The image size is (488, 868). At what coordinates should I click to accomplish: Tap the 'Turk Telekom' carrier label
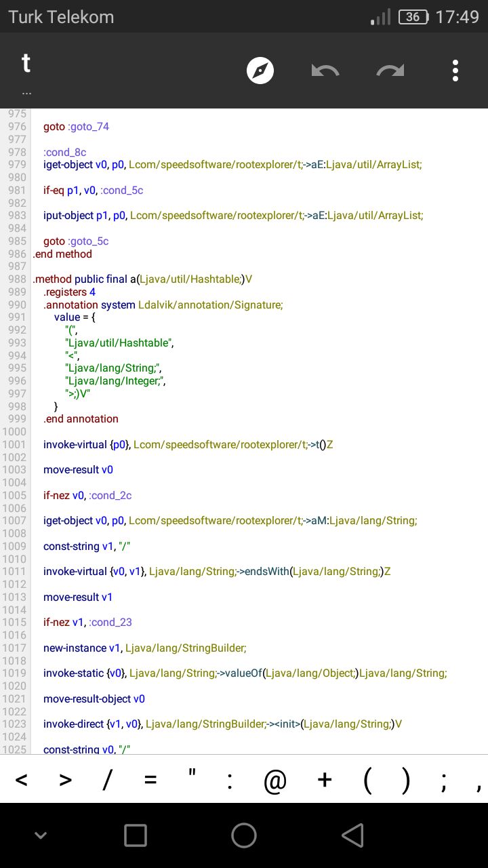tap(61, 17)
